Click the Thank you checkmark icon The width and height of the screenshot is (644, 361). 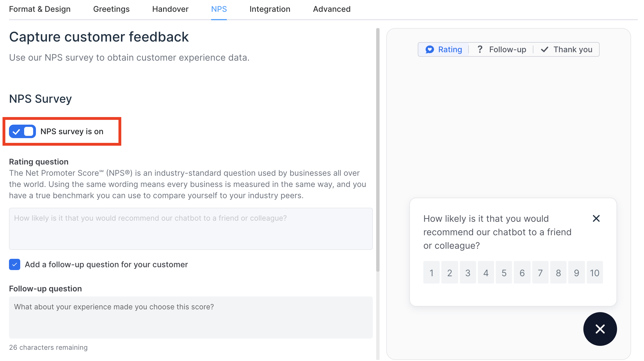pyautogui.click(x=544, y=49)
